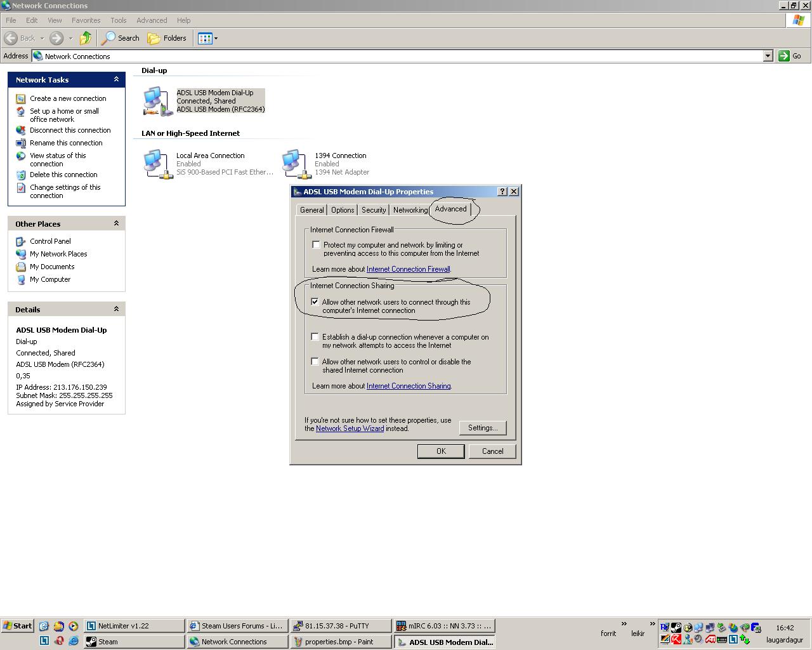The image size is (812, 650).
Task: Uncheck Allow other network users to connect
Action: pyautogui.click(x=315, y=302)
